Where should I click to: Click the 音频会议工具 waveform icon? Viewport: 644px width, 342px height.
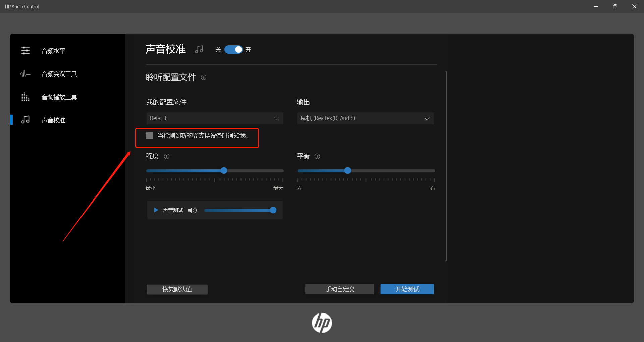coord(25,74)
